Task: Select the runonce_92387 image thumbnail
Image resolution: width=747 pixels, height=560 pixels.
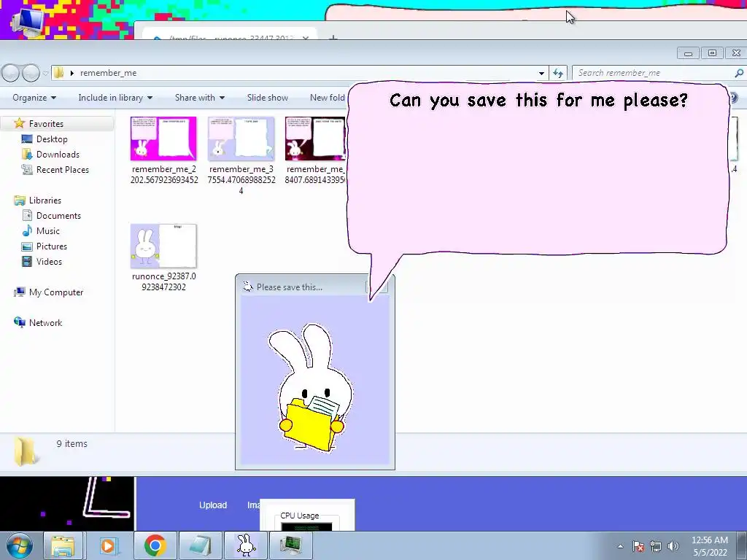Action: 163,246
